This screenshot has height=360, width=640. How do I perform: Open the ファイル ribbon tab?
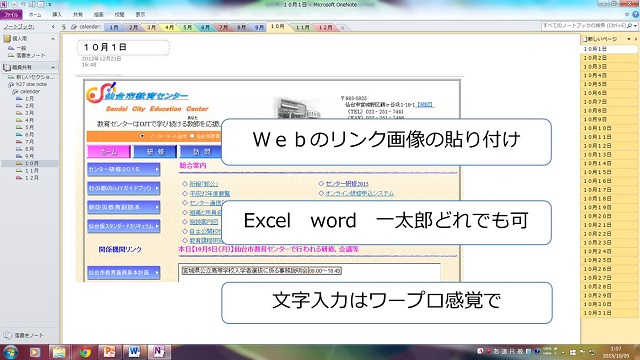pos(11,14)
